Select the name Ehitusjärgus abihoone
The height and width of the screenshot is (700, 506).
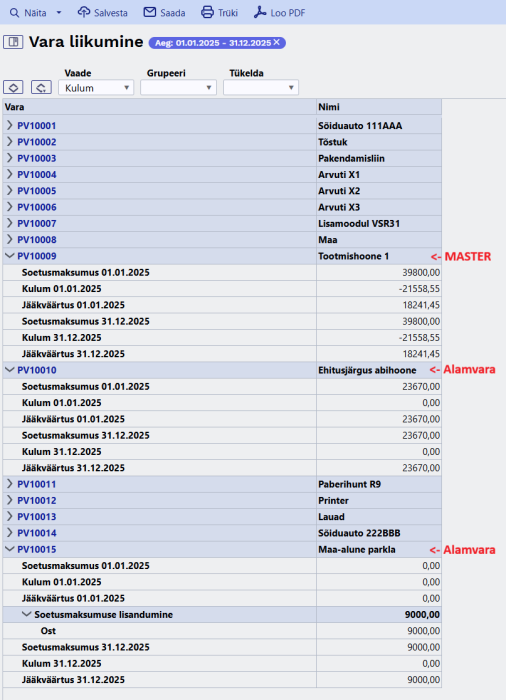click(367, 370)
